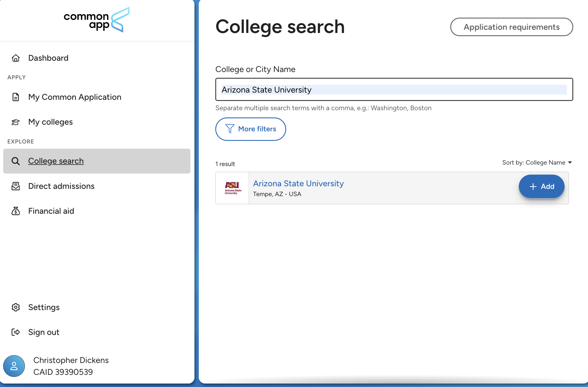This screenshot has height=387, width=588.
Task: Open the Sort by College Name dropdown
Action: point(537,162)
